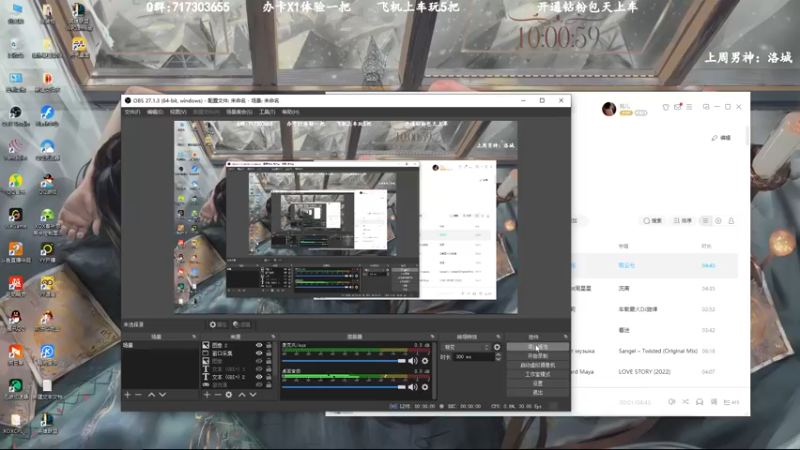
Task: Remove the selected scene with minus icon
Action: (x=138, y=395)
